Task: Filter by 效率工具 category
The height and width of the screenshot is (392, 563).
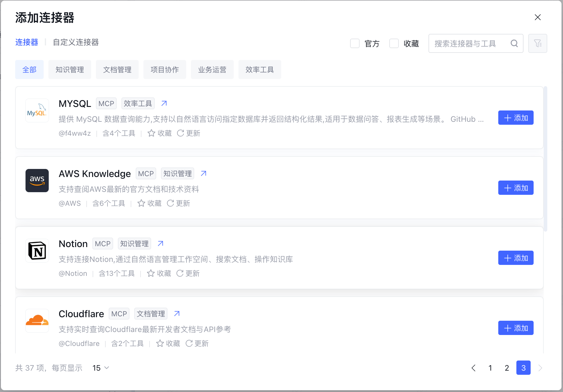Action: tap(260, 69)
